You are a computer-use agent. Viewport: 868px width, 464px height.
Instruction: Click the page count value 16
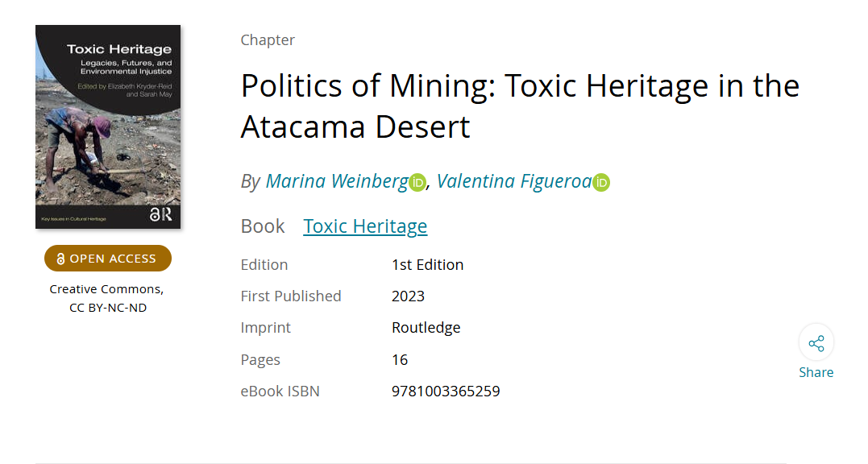coord(400,360)
